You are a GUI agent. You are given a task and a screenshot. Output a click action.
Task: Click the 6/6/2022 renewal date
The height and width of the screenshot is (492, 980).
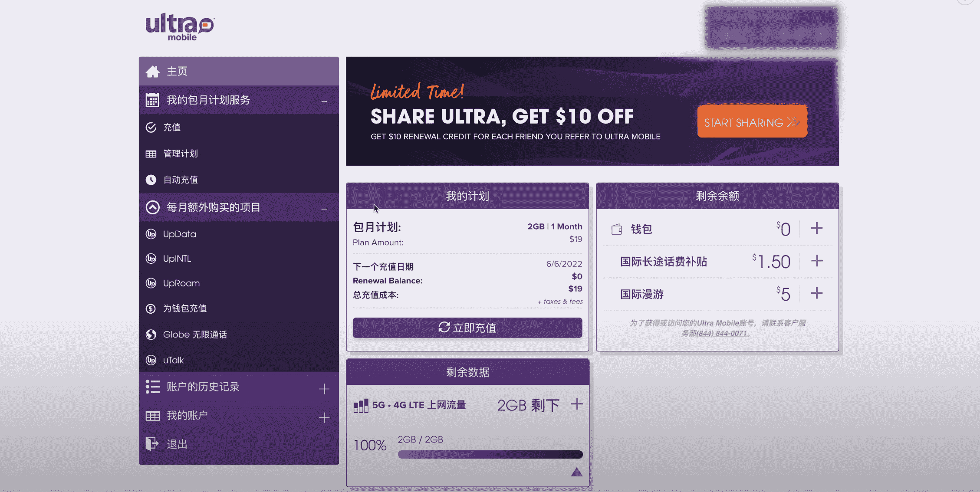tap(564, 264)
